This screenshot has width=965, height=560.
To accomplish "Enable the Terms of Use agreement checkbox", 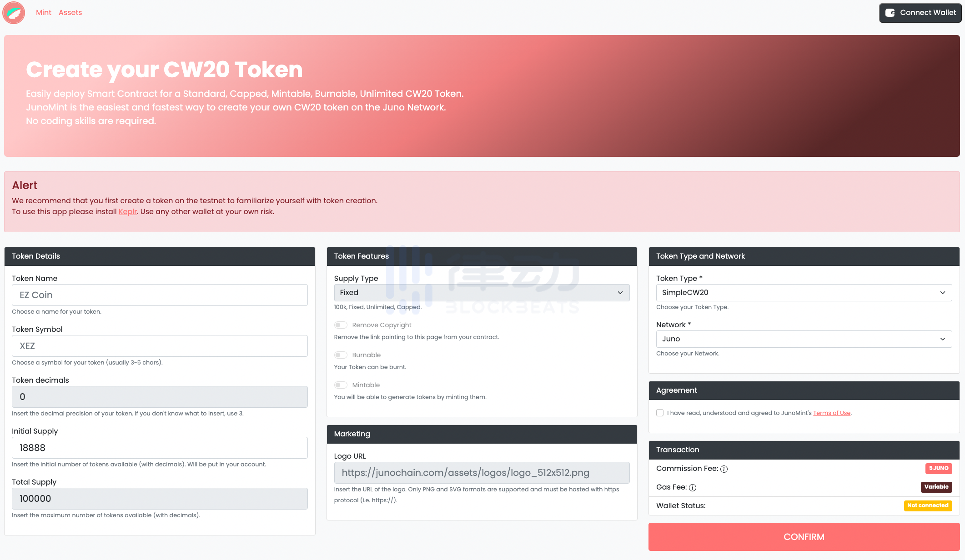I will pos(660,413).
